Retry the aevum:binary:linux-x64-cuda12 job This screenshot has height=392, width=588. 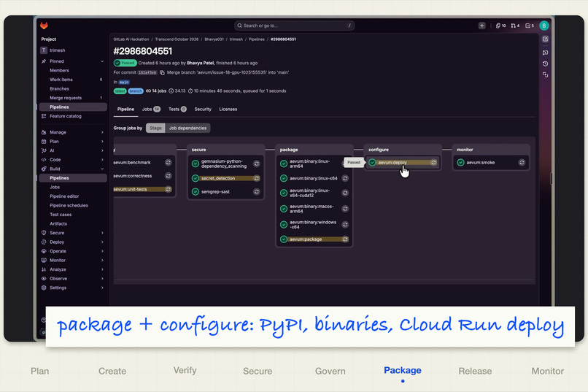[x=345, y=193]
